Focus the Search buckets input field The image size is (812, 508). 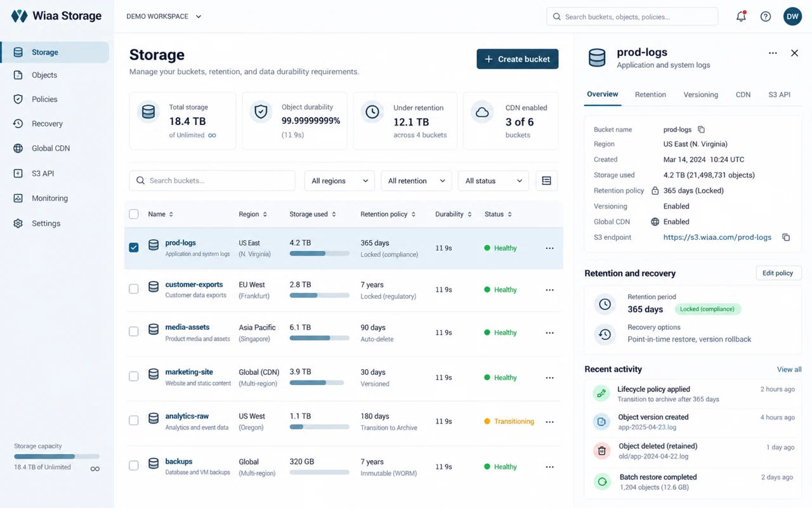(x=213, y=181)
